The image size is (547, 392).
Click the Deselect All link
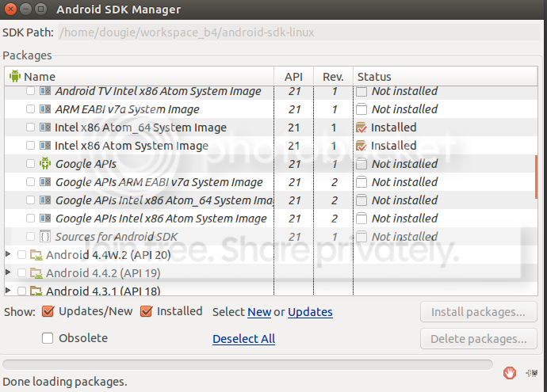click(243, 339)
